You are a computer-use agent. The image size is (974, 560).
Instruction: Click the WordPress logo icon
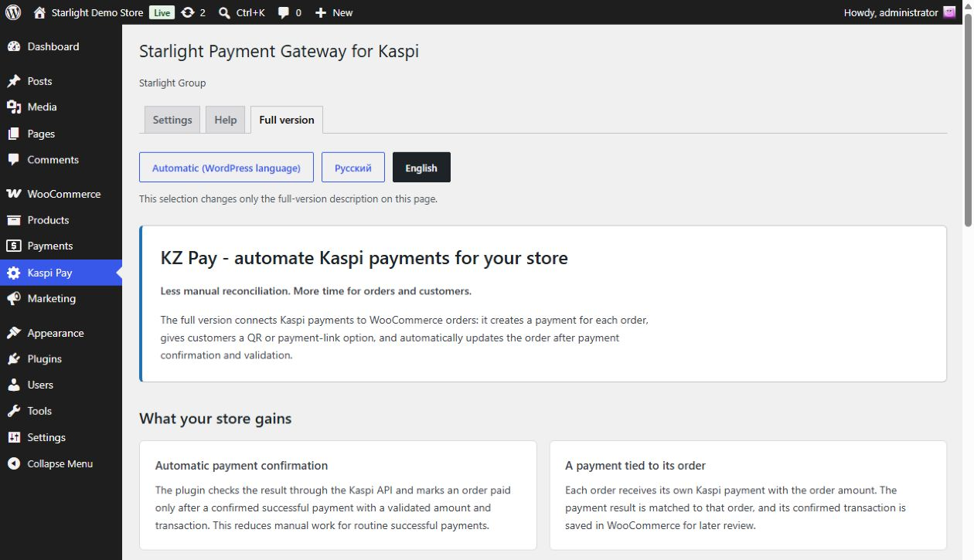click(13, 12)
